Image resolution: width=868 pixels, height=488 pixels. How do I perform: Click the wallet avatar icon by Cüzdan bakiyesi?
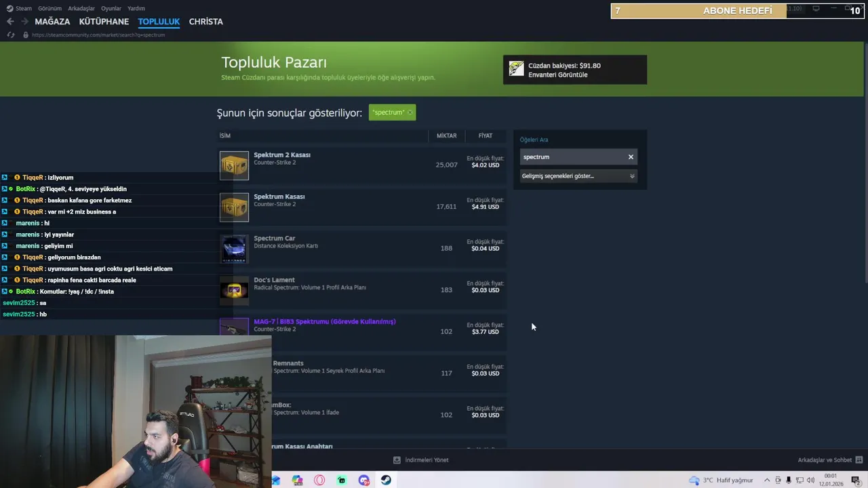tap(517, 68)
